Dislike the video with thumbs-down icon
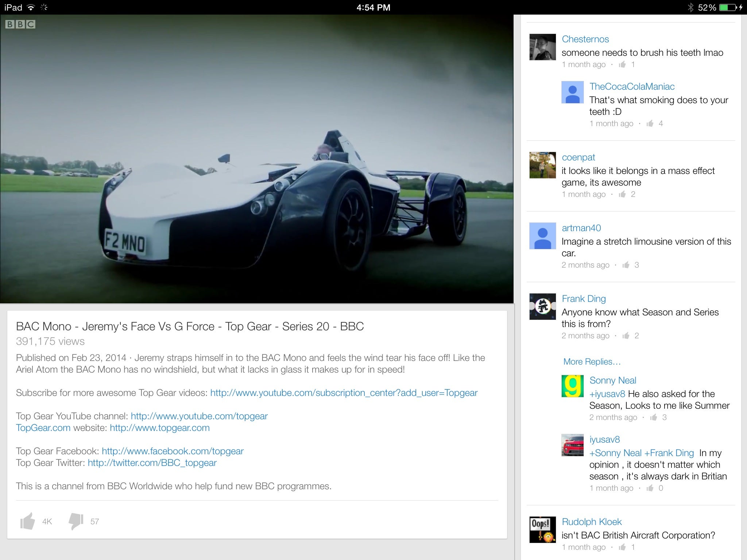Screen dimensions: 747x560 pos(76,521)
